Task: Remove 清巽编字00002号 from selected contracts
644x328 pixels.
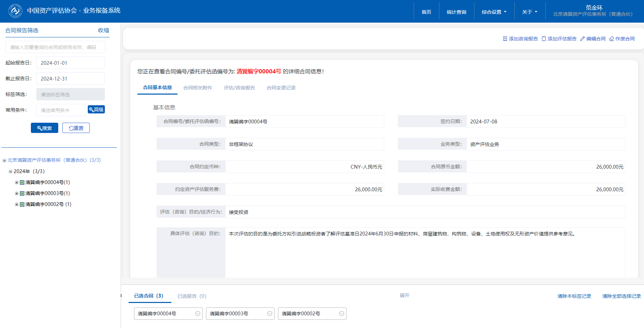Action: [x=342, y=314]
